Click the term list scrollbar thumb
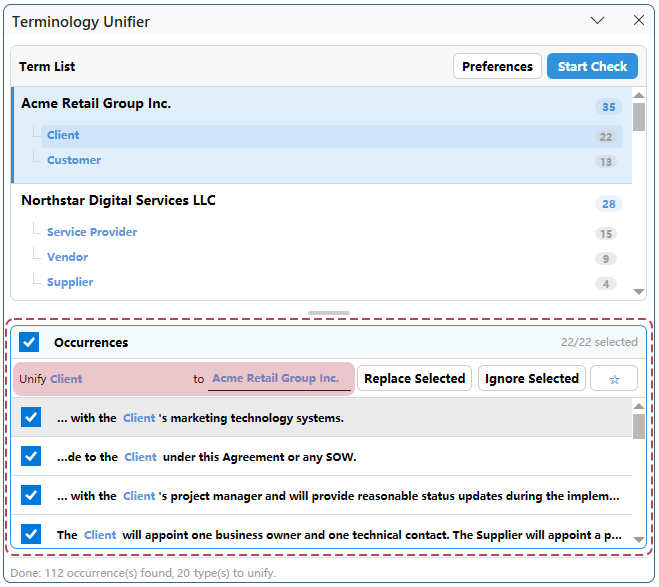This screenshot has height=587, width=659. point(639,117)
